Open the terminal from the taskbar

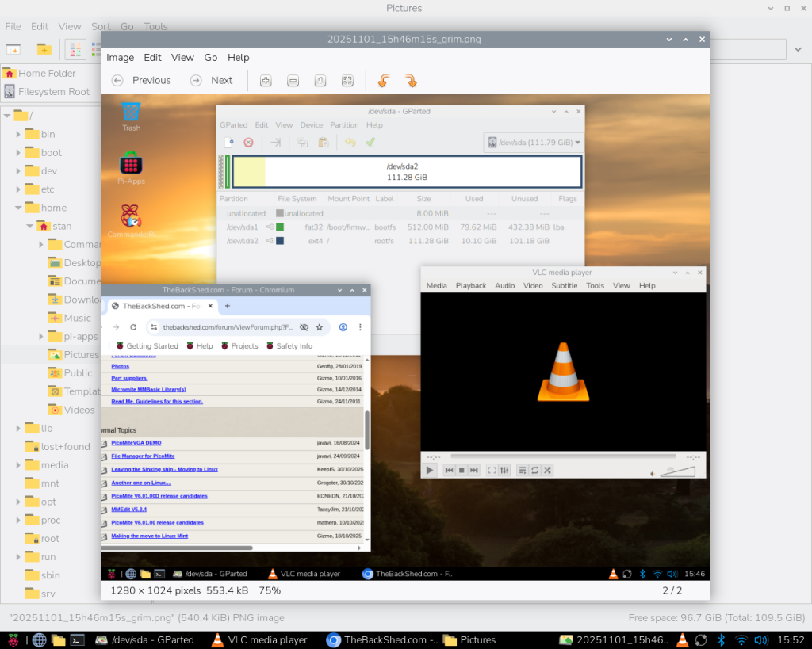(x=78, y=639)
